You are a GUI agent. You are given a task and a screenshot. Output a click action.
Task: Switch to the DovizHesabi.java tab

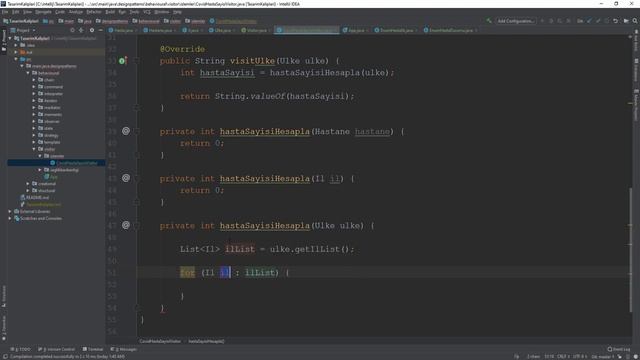(x=395, y=30)
